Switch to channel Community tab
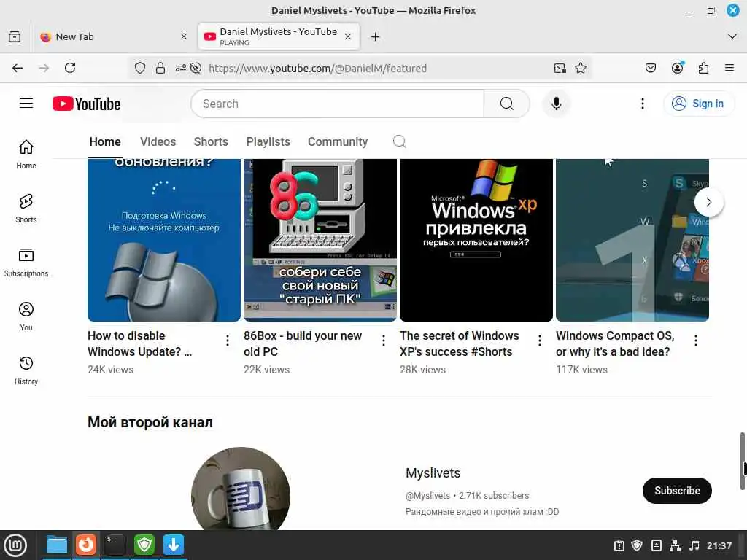The height and width of the screenshot is (560, 747). point(337,142)
